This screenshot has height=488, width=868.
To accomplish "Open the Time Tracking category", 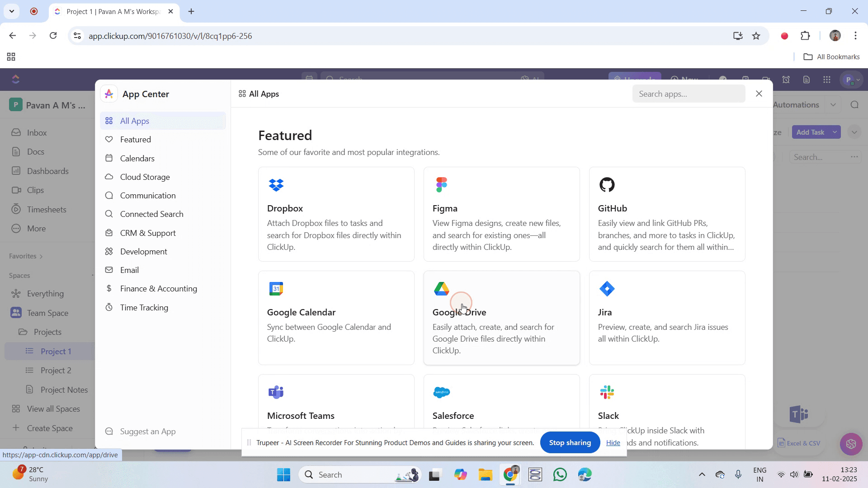I will pyautogui.click(x=144, y=308).
